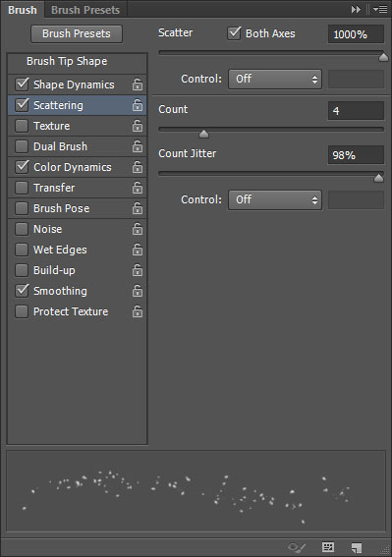
Task: Click the lock icon beside Smoothing
Action: [138, 291]
